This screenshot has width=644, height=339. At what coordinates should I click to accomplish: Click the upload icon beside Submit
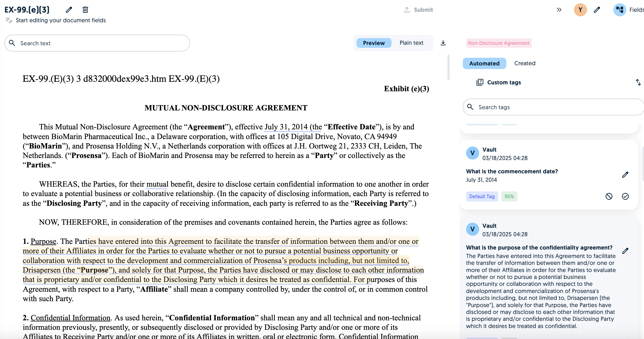pos(407,10)
